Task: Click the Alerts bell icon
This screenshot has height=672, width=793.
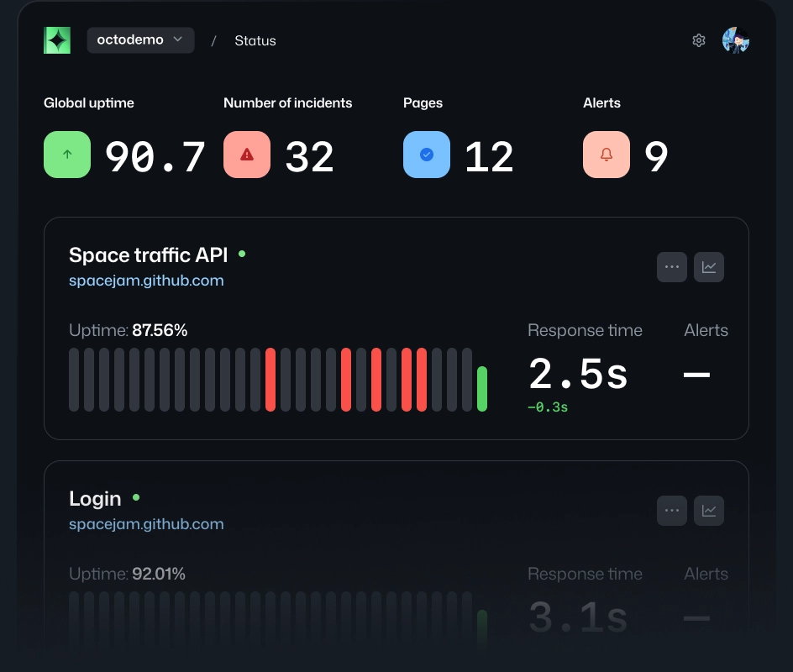Action: point(607,155)
